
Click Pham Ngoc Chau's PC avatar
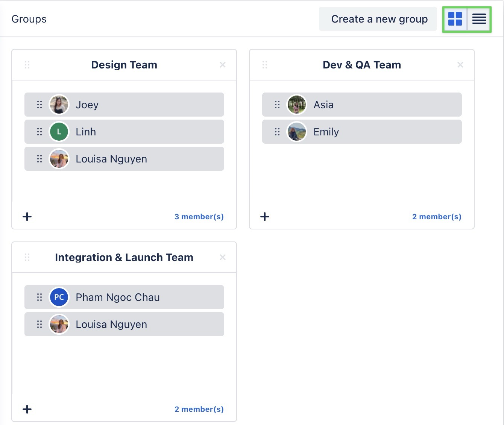(59, 297)
